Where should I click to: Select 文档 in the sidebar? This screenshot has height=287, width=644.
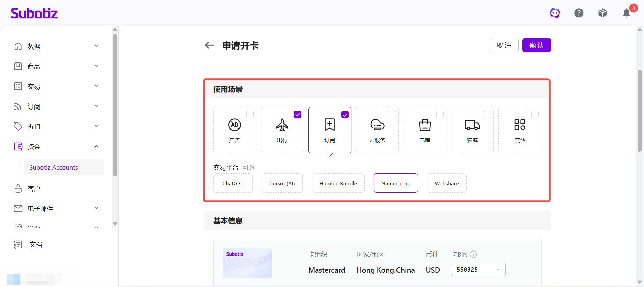click(x=36, y=245)
